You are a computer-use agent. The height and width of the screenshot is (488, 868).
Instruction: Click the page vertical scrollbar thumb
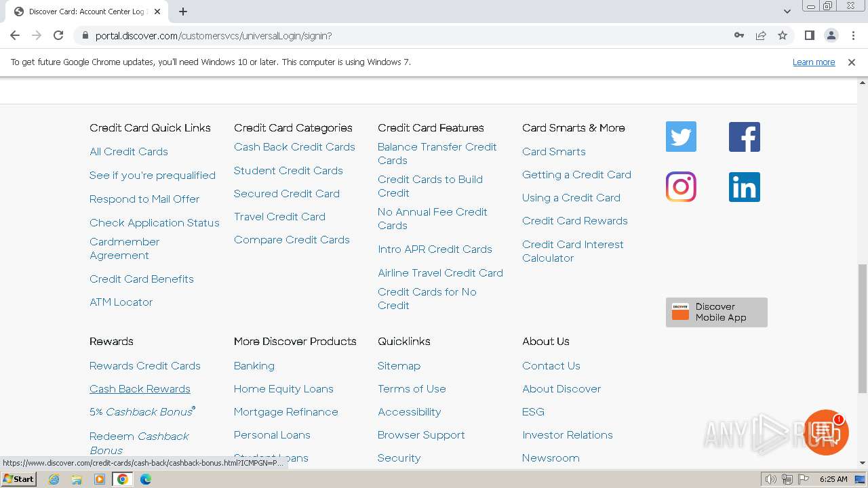tap(863, 329)
